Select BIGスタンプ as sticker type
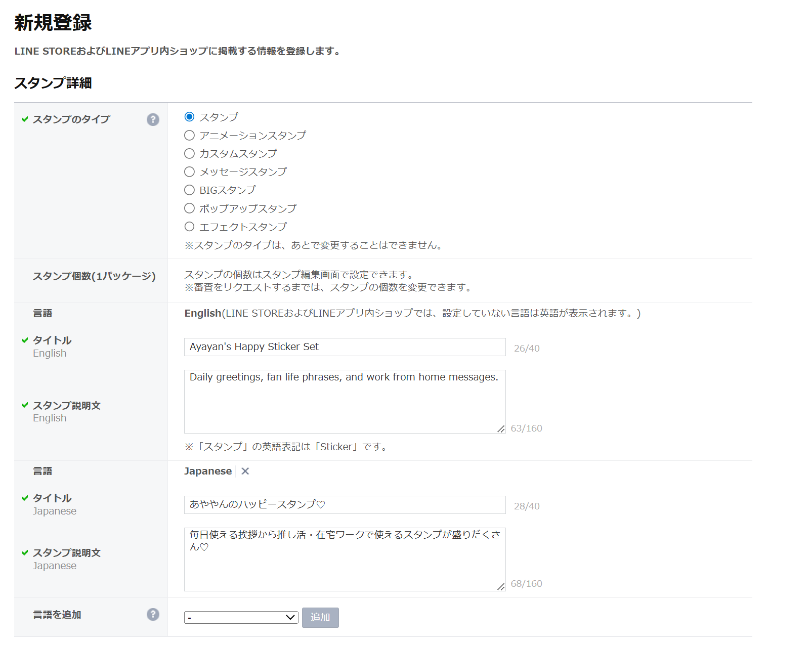 coord(189,190)
